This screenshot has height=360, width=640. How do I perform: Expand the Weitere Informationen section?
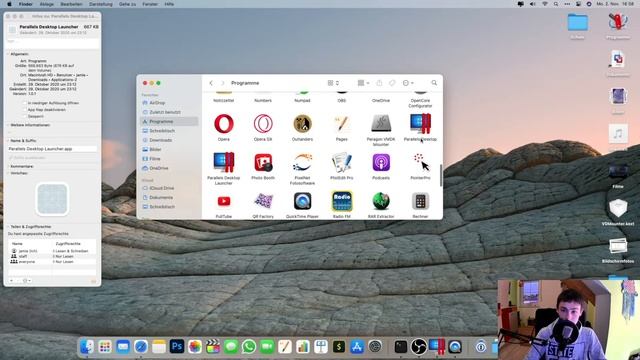tap(8, 125)
